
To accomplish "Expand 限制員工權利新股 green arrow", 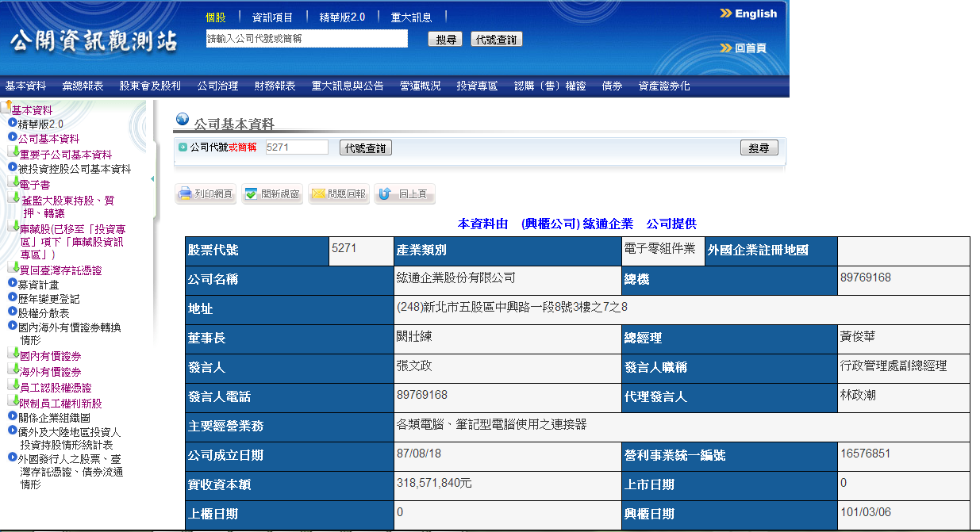I will (14, 401).
